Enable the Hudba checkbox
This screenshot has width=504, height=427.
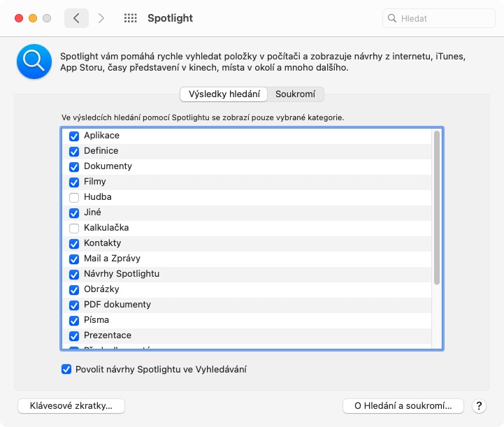coord(74,197)
